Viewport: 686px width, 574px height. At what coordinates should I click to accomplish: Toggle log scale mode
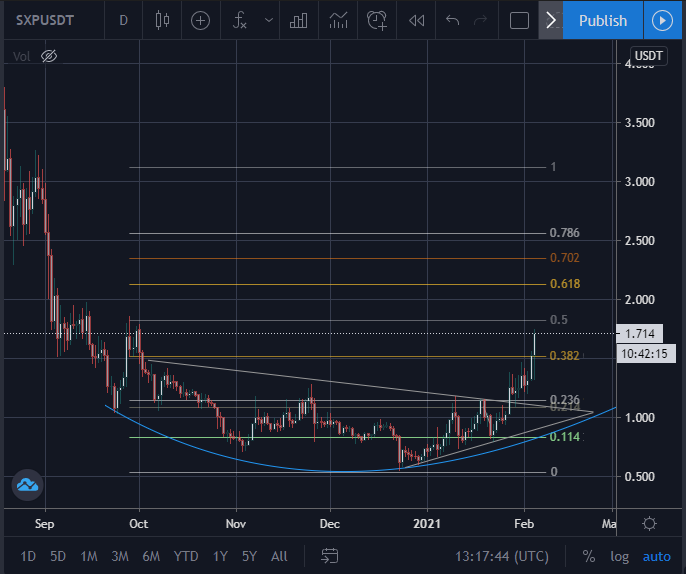coord(620,556)
